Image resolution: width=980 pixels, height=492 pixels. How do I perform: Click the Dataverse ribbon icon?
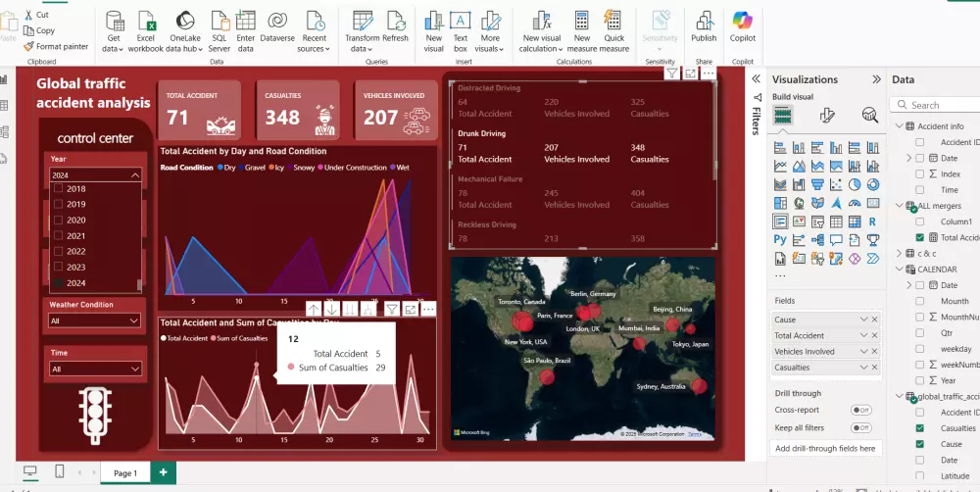[277, 27]
